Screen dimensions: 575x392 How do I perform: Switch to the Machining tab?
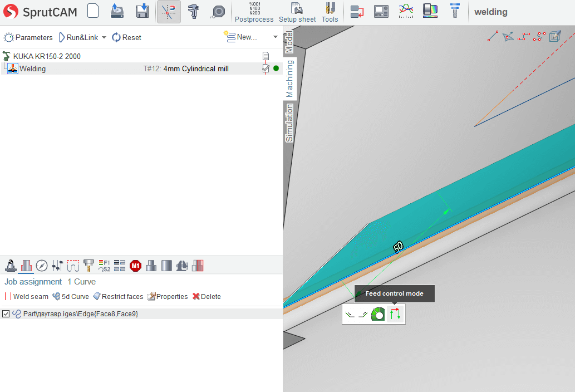(289, 79)
